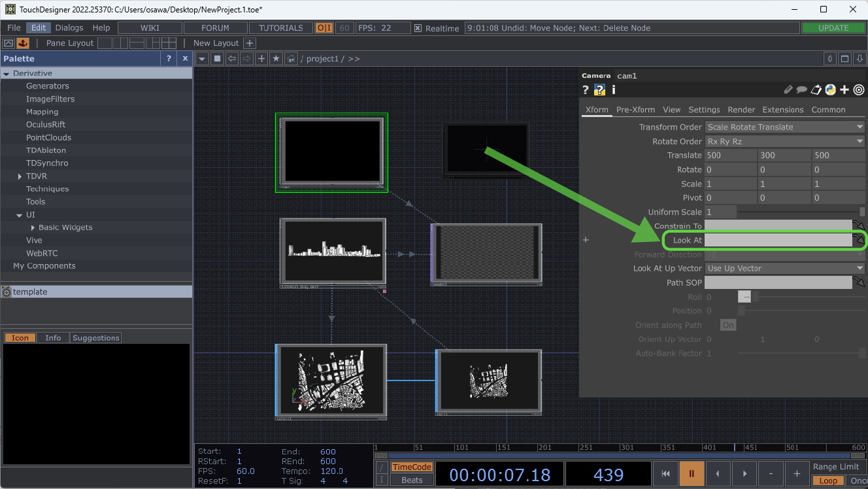
Task: Show operator info via the i icon
Action: click(x=613, y=90)
